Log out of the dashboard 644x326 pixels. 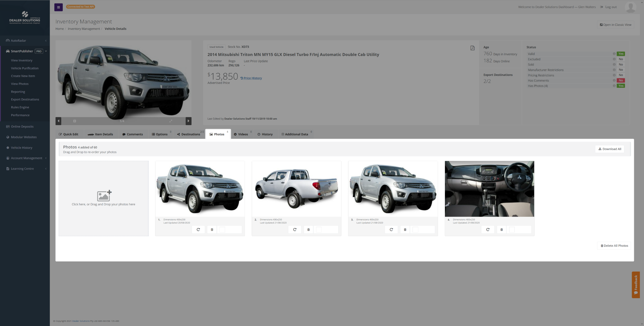pos(608,7)
